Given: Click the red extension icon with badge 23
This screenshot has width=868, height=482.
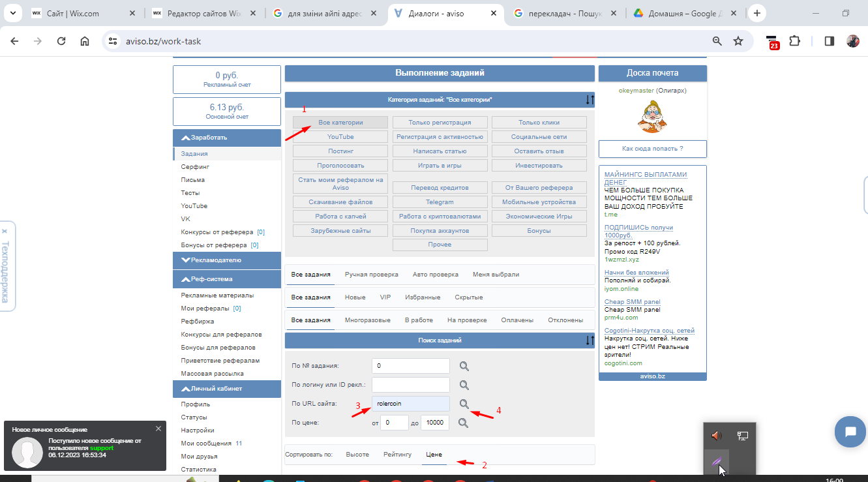Looking at the screenshot, I should pyautogui.click(x=773, y=42).
